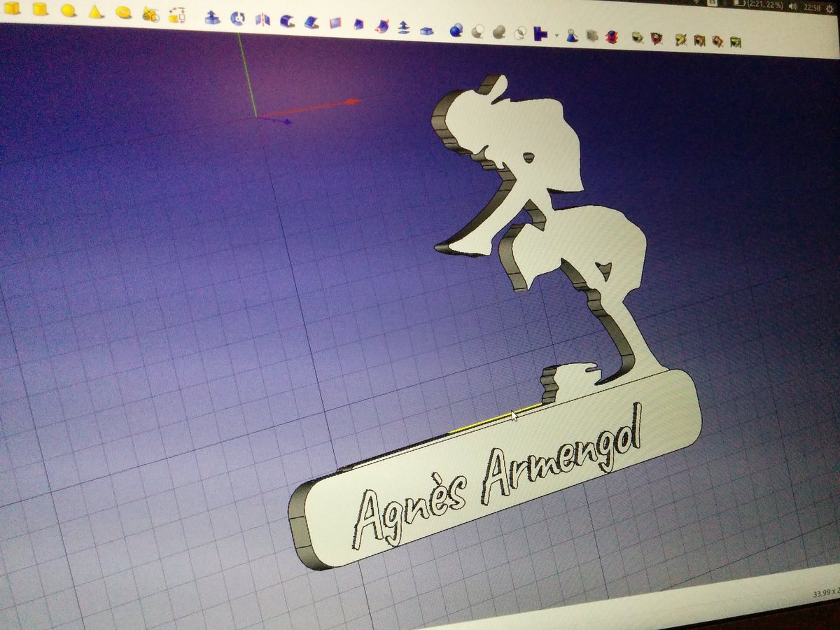
Task: Click the greyed Section tool icon
Action: pos(591,36)
